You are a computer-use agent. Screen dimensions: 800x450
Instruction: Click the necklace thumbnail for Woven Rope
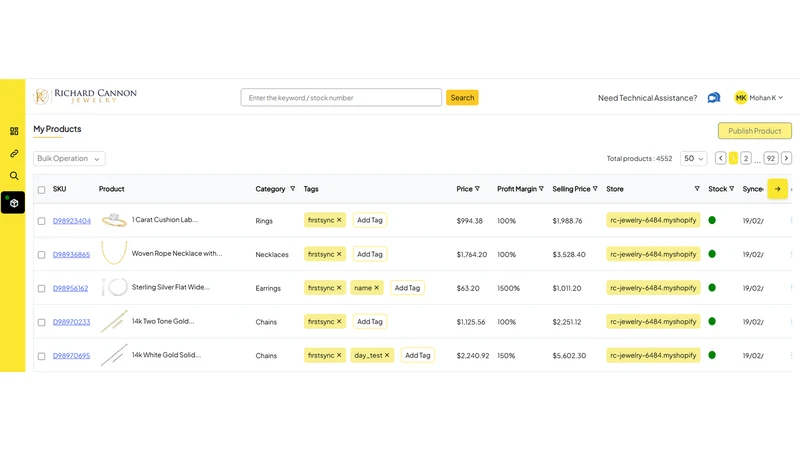pos(114,253)
